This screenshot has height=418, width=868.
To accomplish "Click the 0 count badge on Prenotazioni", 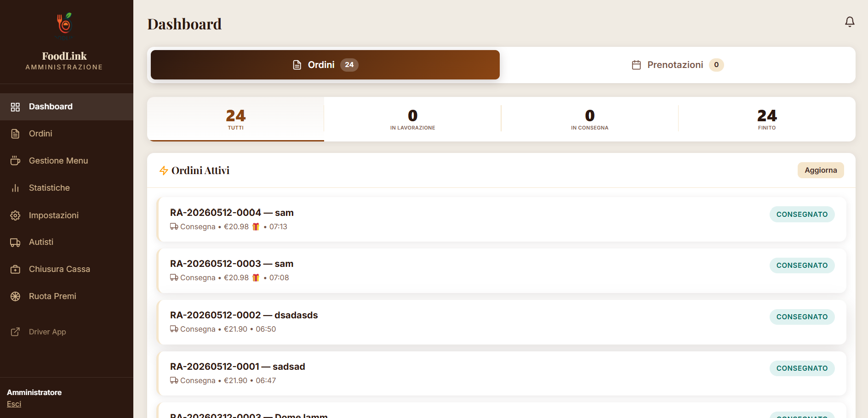I will 716,65.
